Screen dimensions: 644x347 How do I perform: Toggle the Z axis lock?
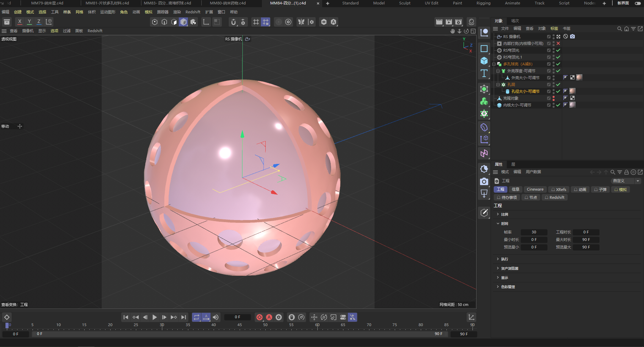click(39, 22)
